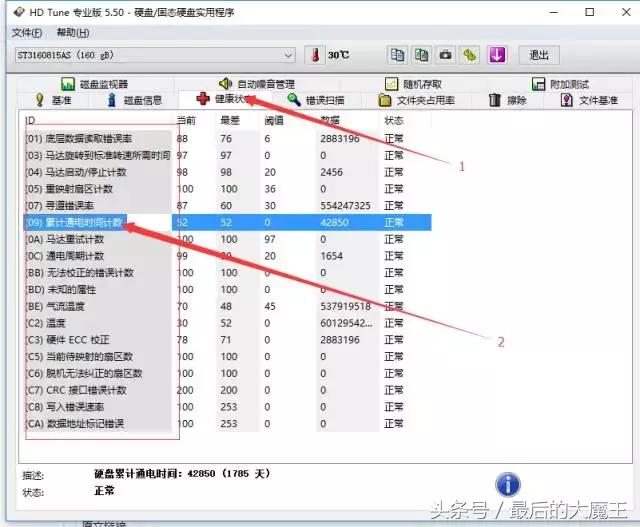Click the red cross health icon
This screenshot has width=640, height=527.
(203, 99)
